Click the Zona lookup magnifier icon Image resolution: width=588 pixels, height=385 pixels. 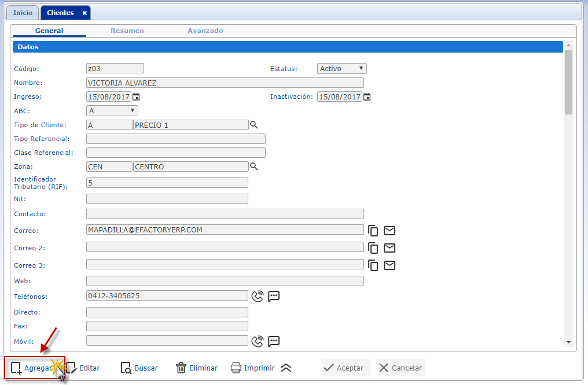coord(253,166)
